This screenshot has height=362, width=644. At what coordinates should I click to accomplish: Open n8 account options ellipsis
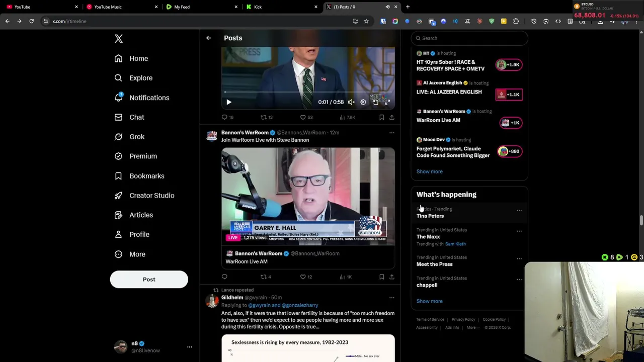[190, 347]
